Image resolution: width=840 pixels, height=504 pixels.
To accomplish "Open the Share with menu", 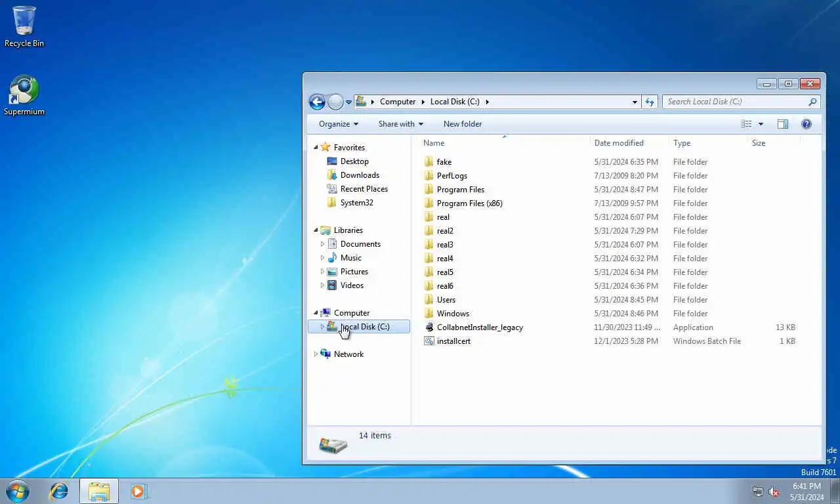I will [x=400, y=124].
